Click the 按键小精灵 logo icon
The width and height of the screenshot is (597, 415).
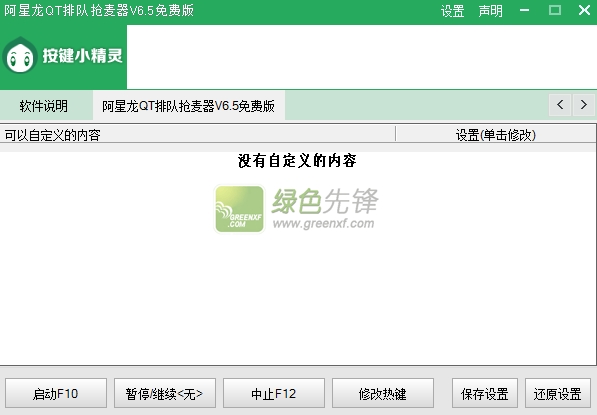(x=20, y=55)
